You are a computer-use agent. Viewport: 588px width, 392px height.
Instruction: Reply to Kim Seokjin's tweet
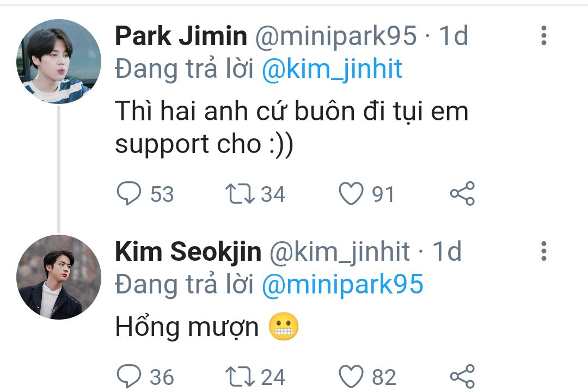(x=129, y=376)
